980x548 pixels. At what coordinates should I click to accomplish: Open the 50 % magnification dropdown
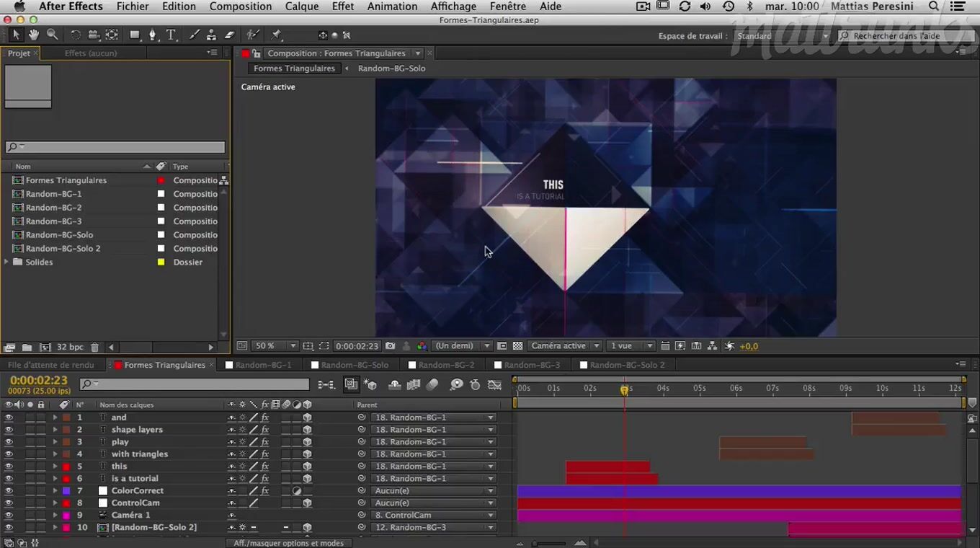[275, 346]
